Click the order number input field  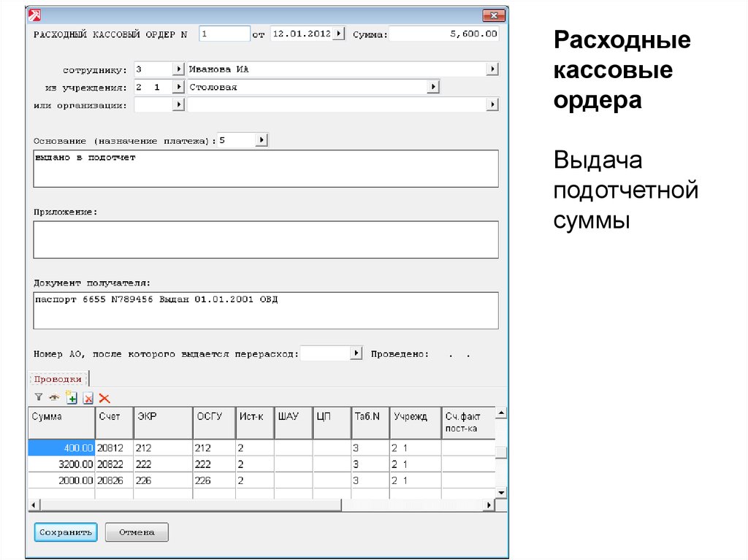[x=224, y=34]
